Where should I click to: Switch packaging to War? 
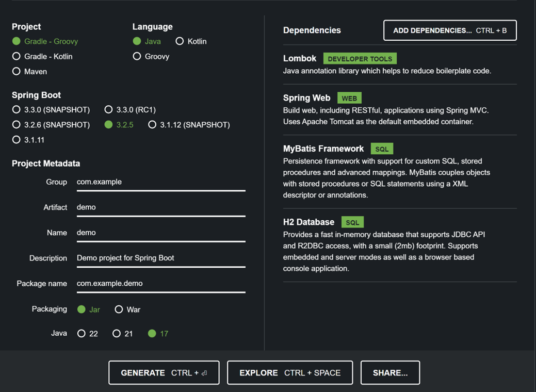127,309
